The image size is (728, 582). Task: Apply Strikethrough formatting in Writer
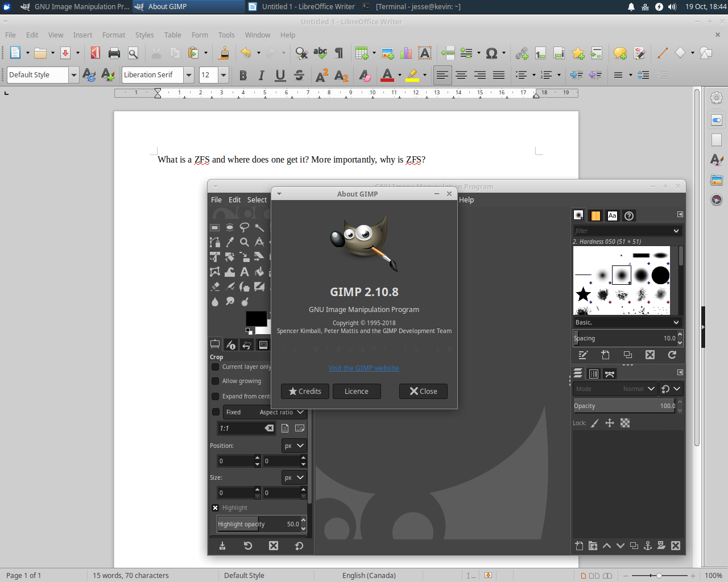pos(299,75)
